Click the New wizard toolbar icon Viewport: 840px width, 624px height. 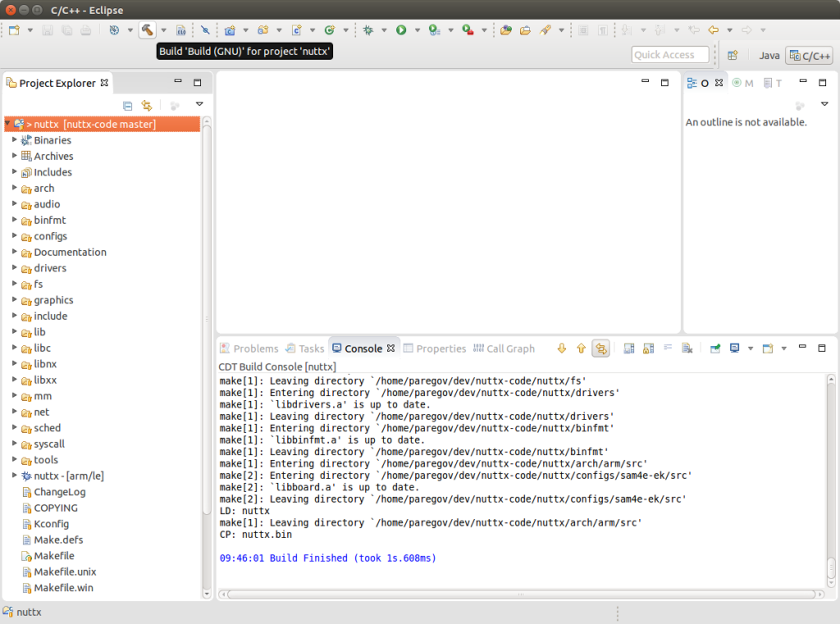[14, 30]
